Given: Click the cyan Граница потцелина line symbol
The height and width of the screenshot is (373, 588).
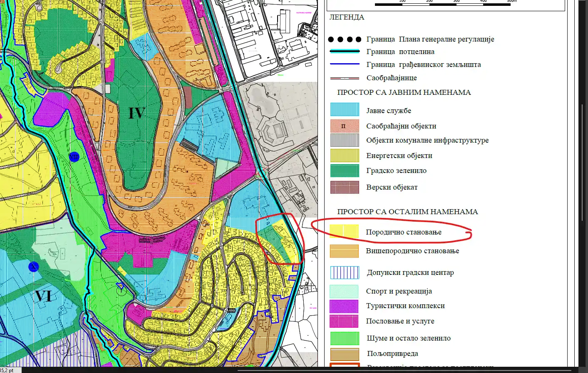Looking at the screenshot, I should point(345,52).
